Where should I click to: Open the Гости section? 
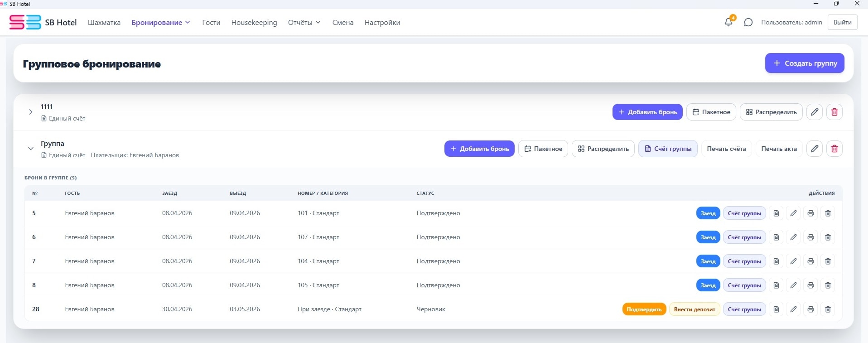click(211, 22)
